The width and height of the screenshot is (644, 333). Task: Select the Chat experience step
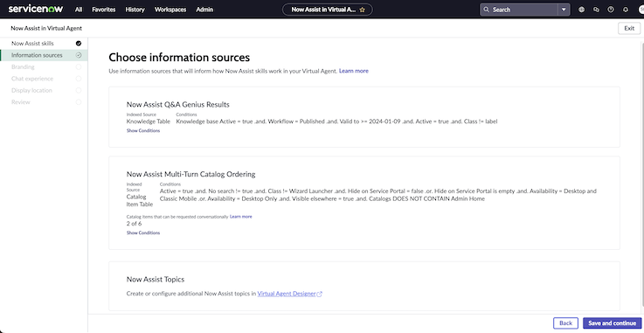(x=44, y=79)
